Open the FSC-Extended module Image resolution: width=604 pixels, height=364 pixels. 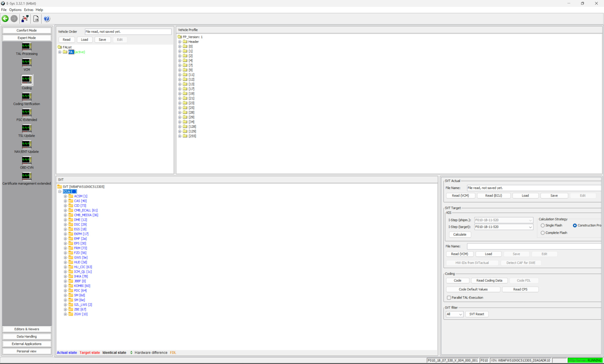click(27, 113)
